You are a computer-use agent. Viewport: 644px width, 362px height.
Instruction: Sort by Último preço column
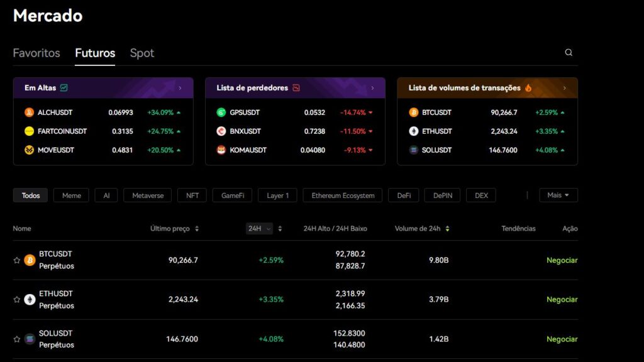197,229
